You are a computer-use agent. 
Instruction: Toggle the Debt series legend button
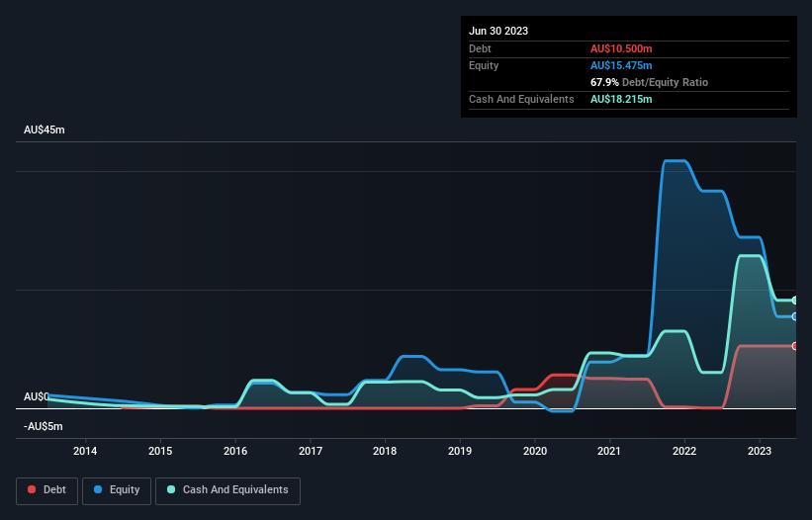point(46,490)
